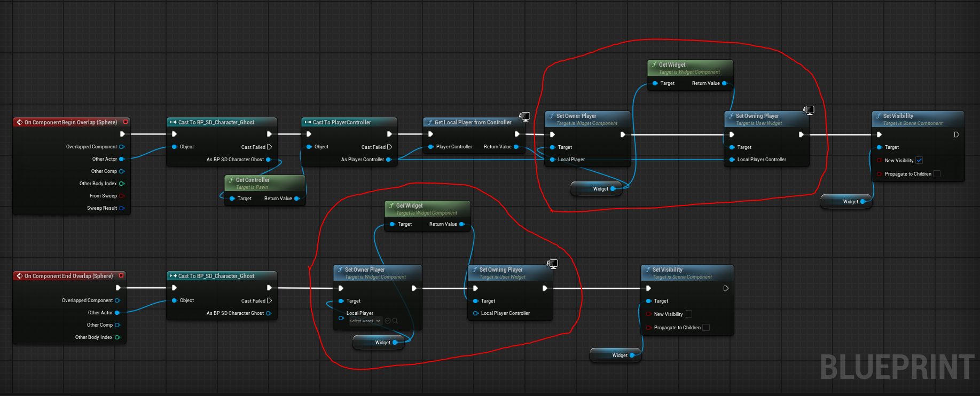The width and height of the screenshot is (980, 396).
Task: Click the red delegate pin on Begin Overlap event
Action: [126, 122]
